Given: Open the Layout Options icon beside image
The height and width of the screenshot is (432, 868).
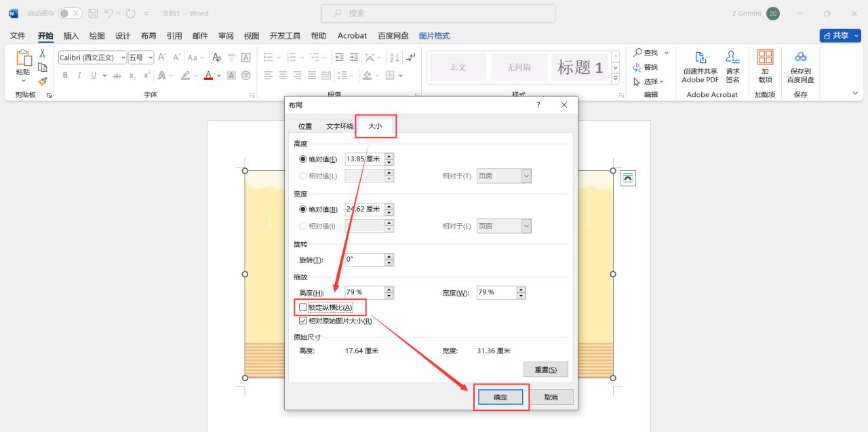Looking at the screenshot, I should (628, 178).
